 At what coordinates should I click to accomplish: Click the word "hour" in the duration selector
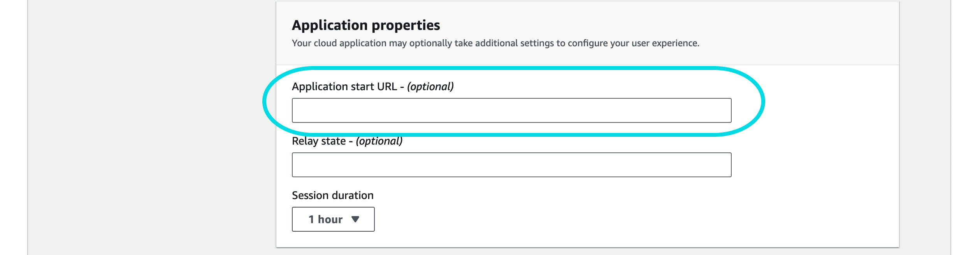(x=330, y=219)
